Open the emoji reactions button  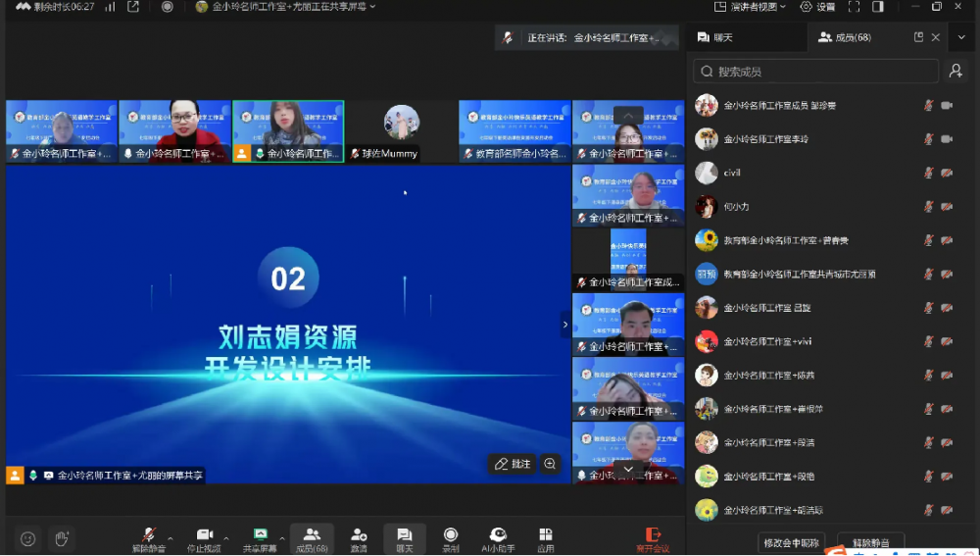point(27,538)
